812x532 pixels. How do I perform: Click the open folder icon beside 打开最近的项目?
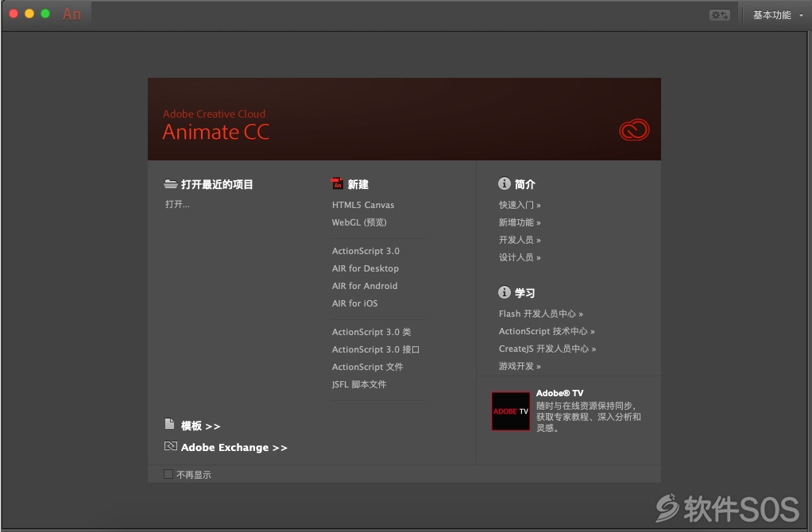click(x=170, y=183)
